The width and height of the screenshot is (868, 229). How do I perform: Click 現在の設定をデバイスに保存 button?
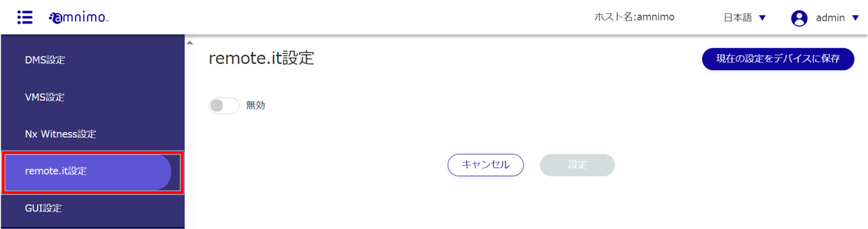point(778,59)
